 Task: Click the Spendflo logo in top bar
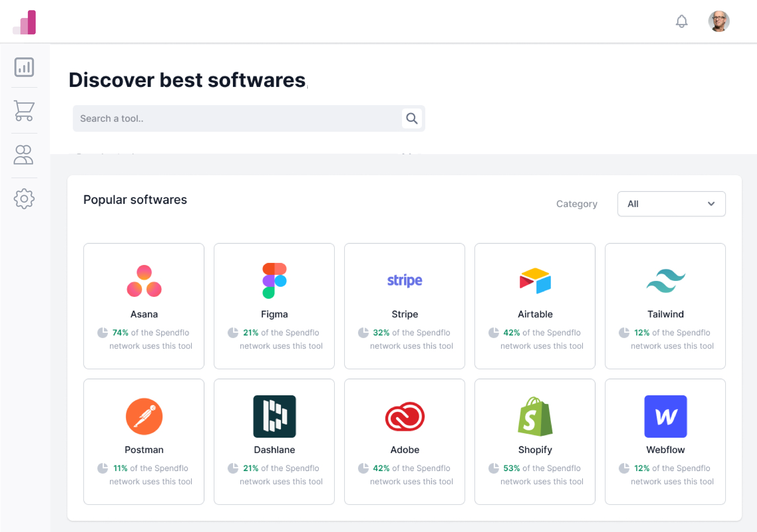(x=24, y=22)
